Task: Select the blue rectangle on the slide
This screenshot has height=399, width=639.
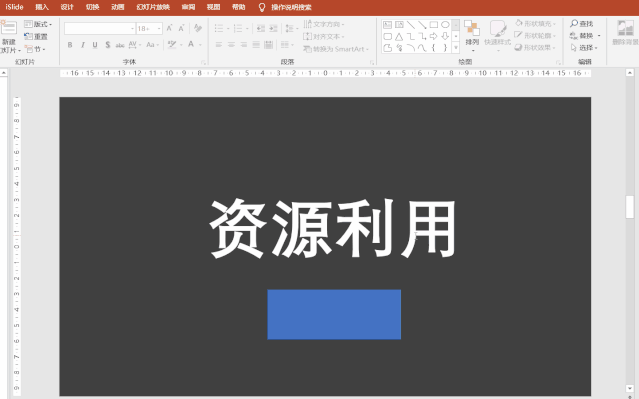Action: coord(334,314)
